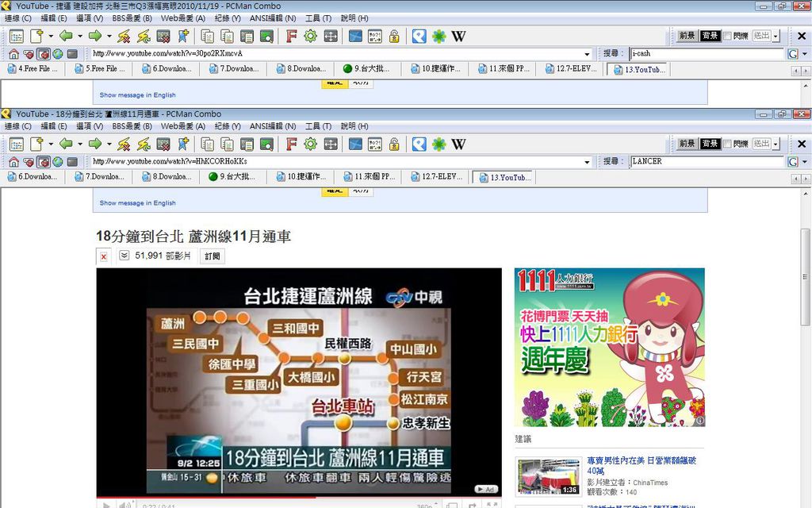The image size is (812, 508).
Task: Expand video info arrow beside 51,991 部影片
Action: coord(124,256)
